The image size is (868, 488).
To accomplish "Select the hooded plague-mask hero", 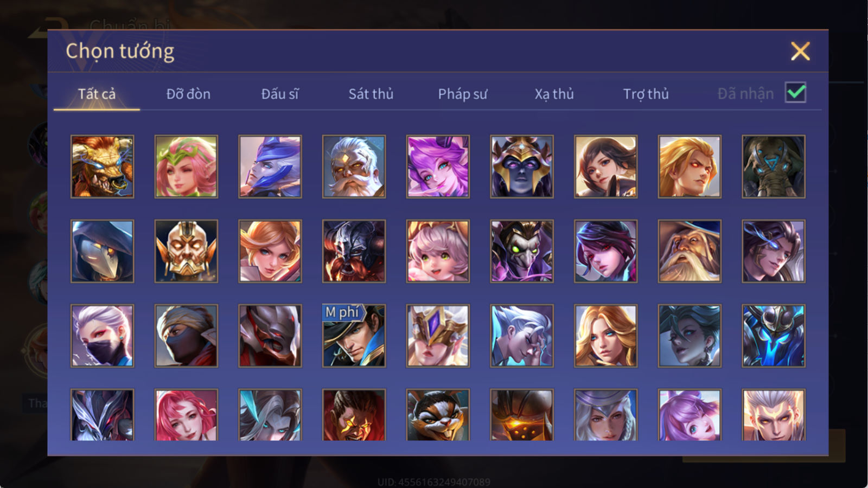I will [x=102, y=251].
